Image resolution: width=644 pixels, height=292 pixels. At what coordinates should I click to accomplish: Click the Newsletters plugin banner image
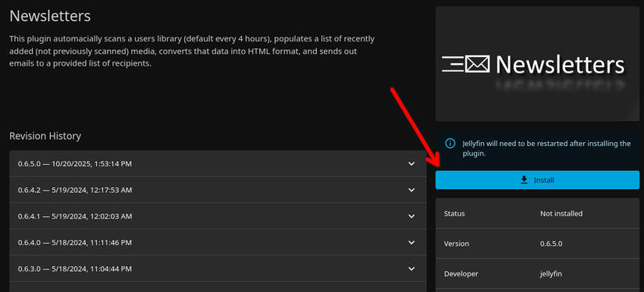[x=537, y=64]
